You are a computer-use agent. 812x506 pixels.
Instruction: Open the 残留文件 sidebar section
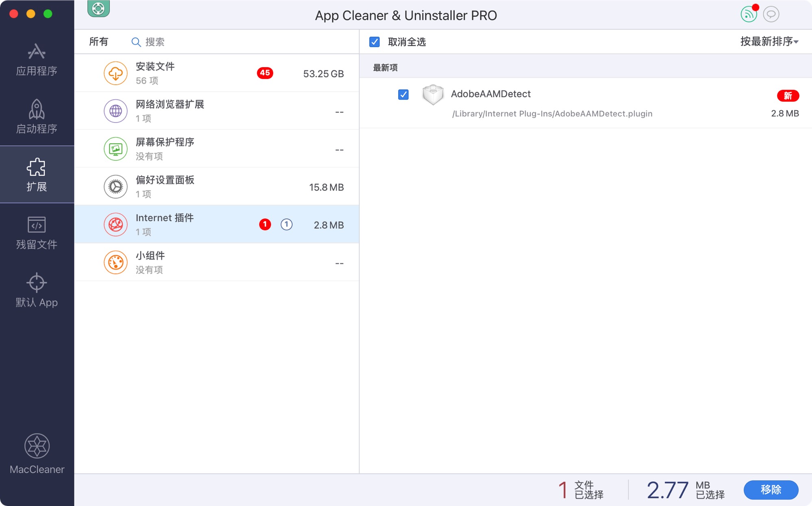click(x=37, y=233)
